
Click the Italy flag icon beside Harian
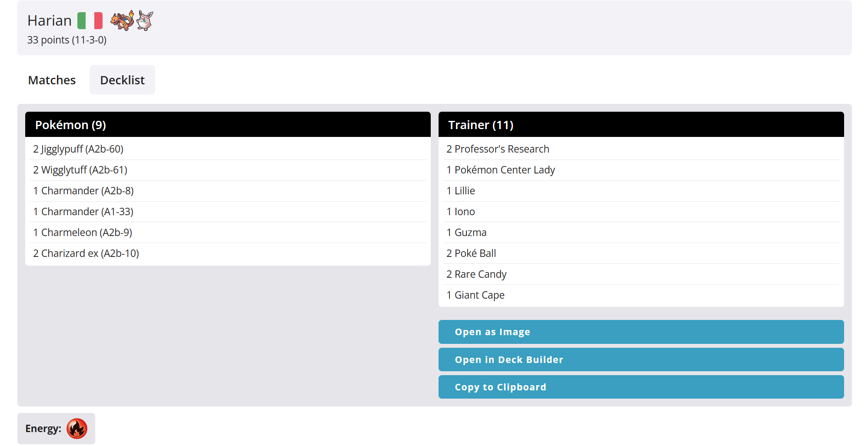coord(90,20)
